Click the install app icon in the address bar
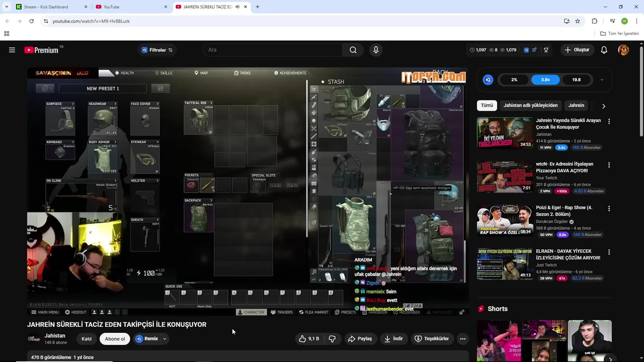This screenshot has height=362, width=644. [567, 21]
